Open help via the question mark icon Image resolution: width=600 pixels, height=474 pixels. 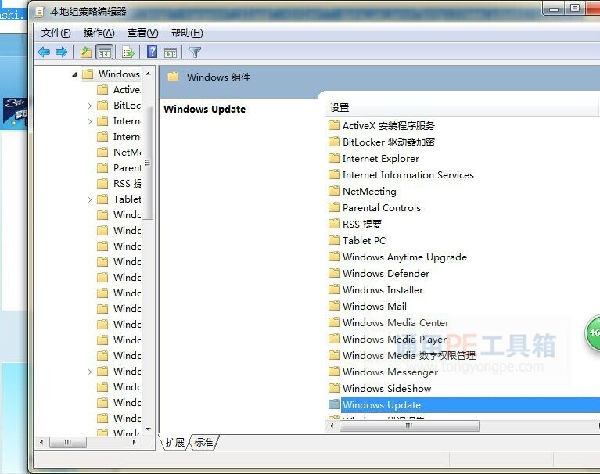[152, 52]
